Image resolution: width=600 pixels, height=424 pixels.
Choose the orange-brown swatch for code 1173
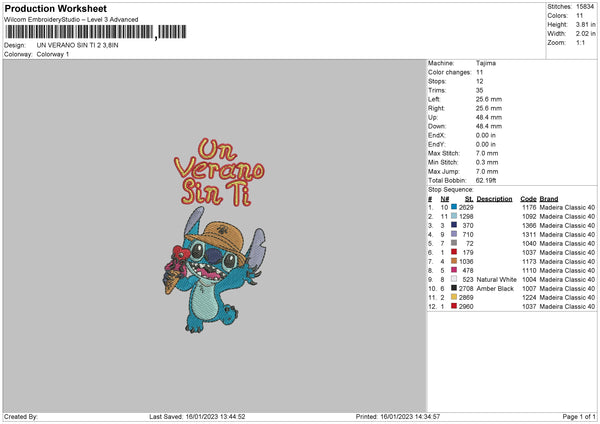pyautogui.click(x=454, y=261)
